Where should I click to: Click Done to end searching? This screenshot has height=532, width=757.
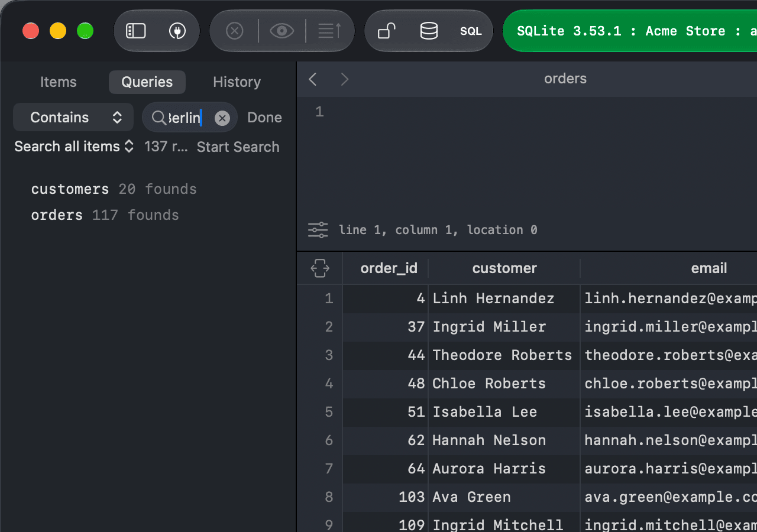tap(264, 118)
